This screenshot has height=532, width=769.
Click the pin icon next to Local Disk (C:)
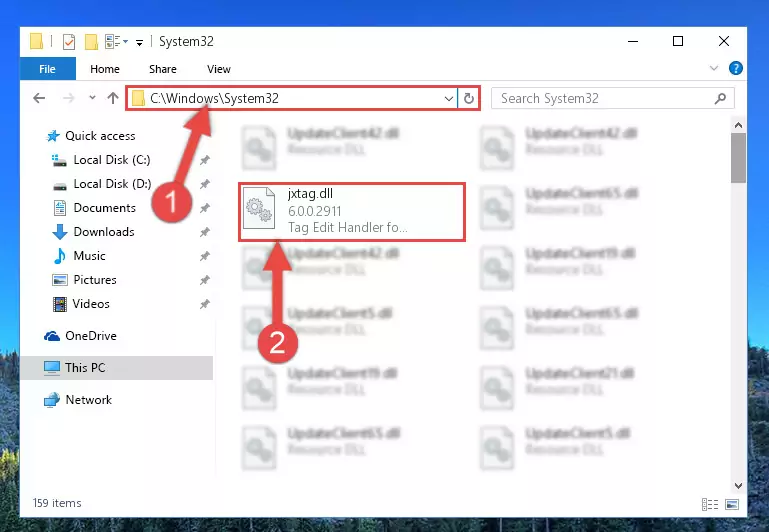point(205,160)
